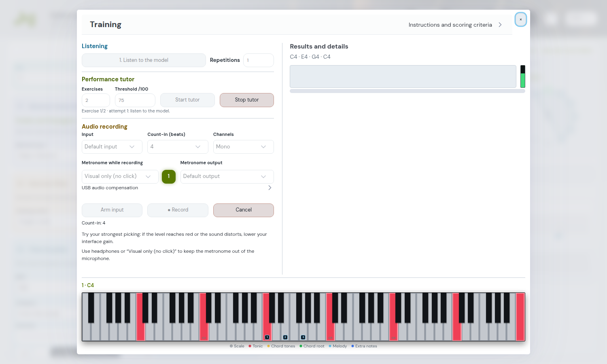Click the Extra notes legend entry
The height and width of the screenshot is (364, 607).
pyautogui.click(x=364, y=346)
